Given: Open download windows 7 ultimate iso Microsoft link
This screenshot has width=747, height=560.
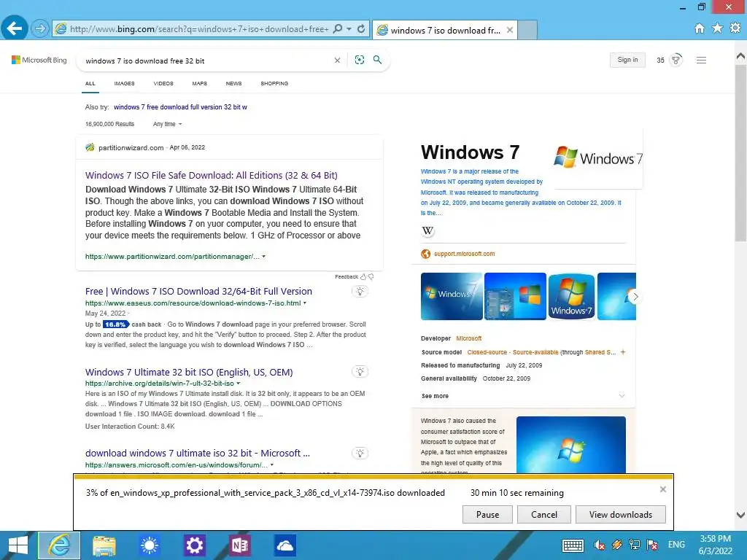Looking at the screenshot, I should [x=198, y=453].
